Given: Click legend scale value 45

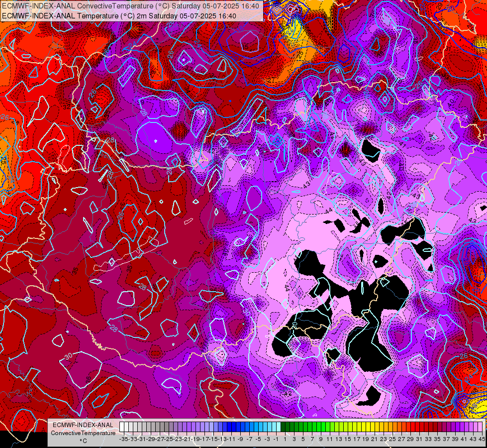Looking at the screenshot, I should [x=482, y=439].
